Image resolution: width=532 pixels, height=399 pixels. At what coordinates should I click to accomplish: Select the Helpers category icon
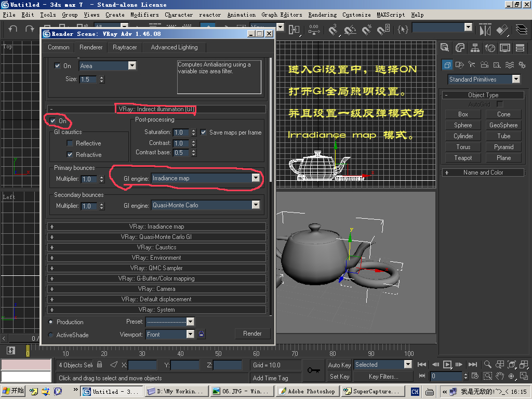pyautogui.click(x=497, y=64)
